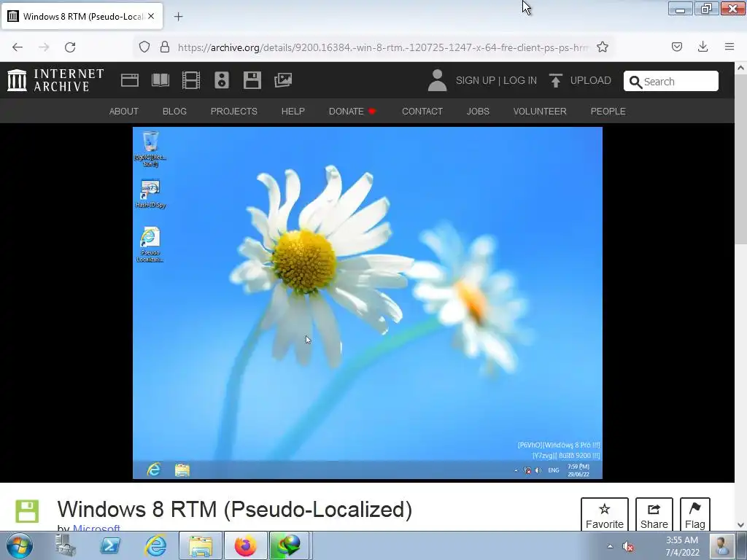Select the Windows 8 RTM browser tab
This screenshot has width=747, height=560.
(x=82, y=16)
